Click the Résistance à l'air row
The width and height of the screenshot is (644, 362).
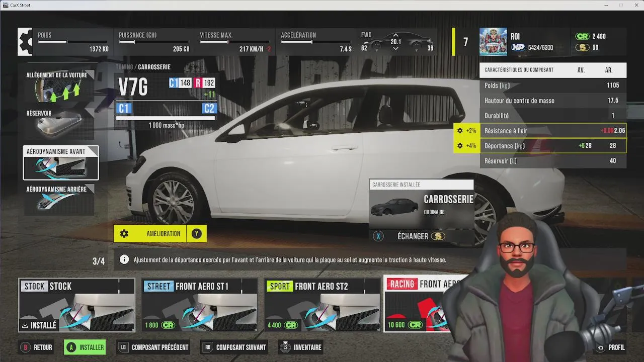click(553, 131)
